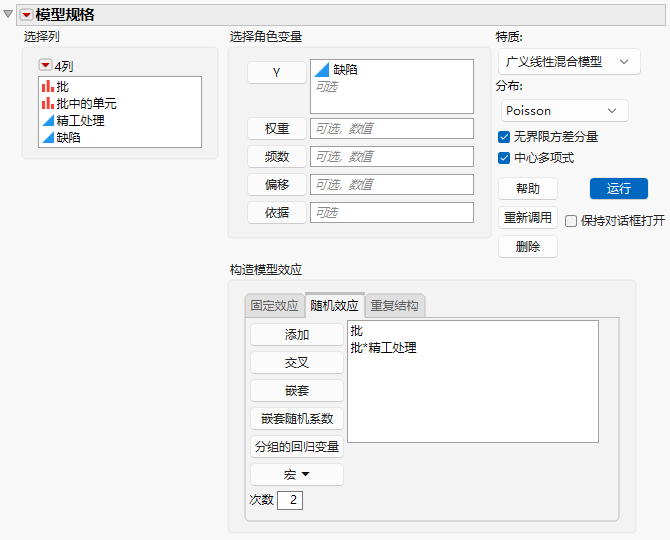Switch to the 随机效应 tab
This screenshot has width=670, height=540.
coord(335,305)
